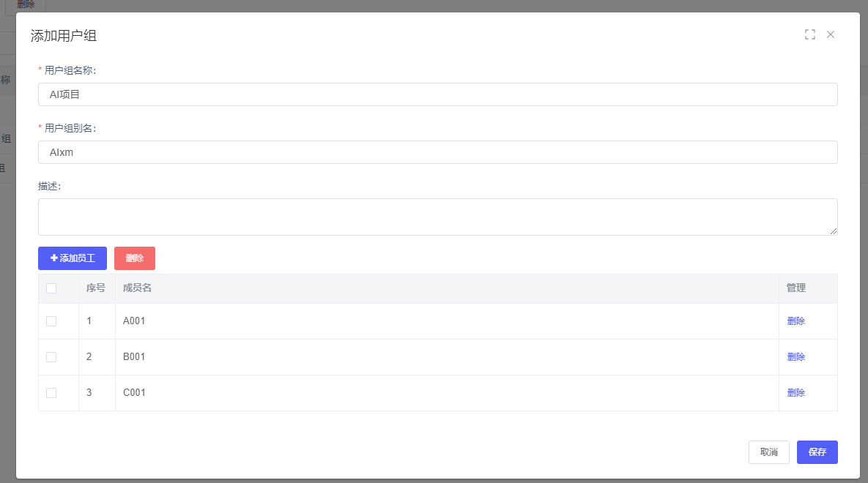The height and width of the screenshot is (483, 868).
Task: Select the checkbox for member A001
Action: point(51,321)
